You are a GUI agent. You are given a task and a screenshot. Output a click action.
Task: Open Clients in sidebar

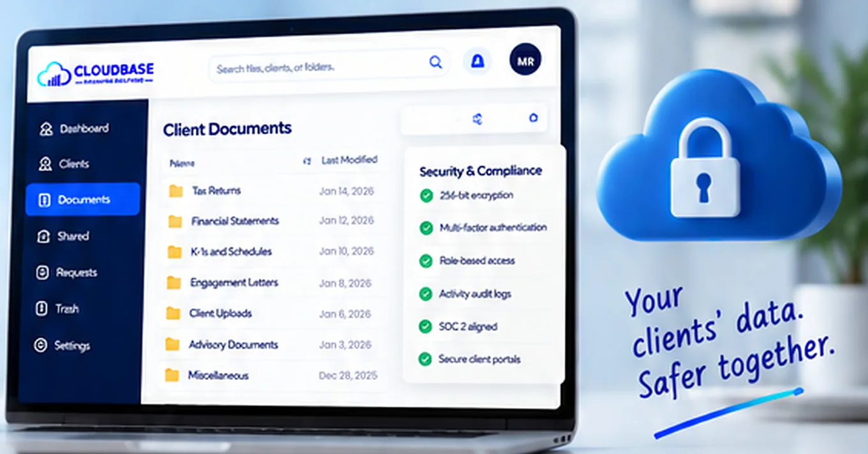(74, 165)
